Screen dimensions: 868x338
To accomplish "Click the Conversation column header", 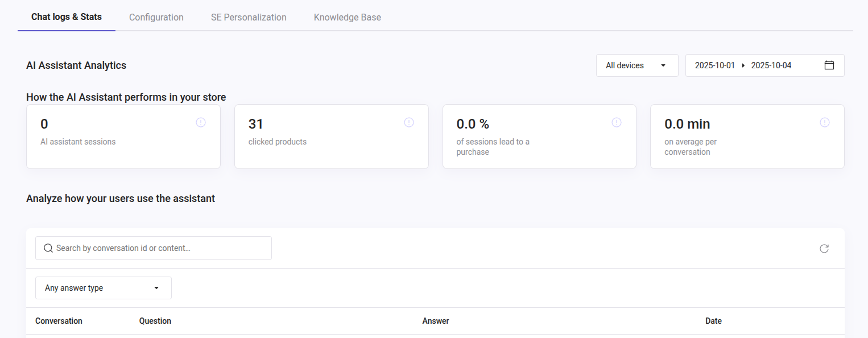I will click(x=59, y=321).
